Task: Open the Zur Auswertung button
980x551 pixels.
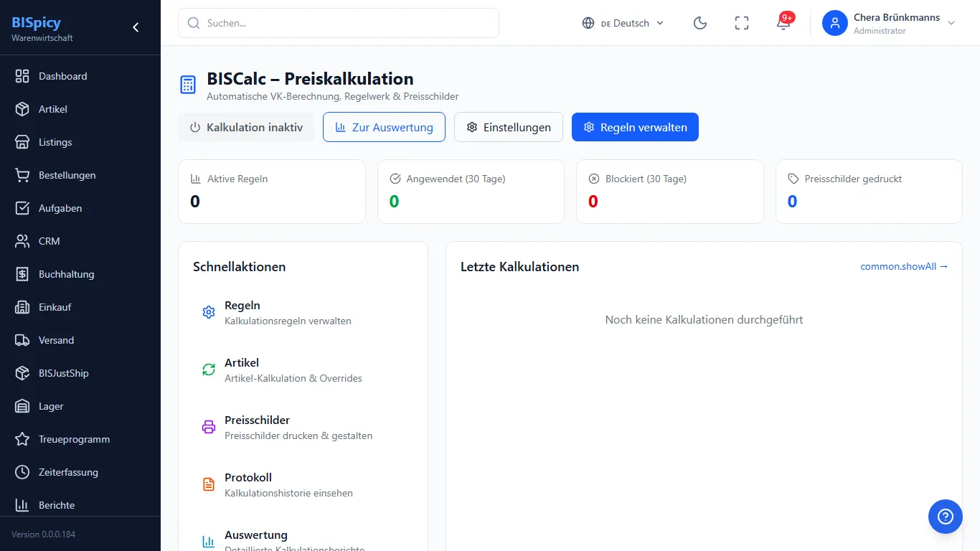Action: pos(384,127)
